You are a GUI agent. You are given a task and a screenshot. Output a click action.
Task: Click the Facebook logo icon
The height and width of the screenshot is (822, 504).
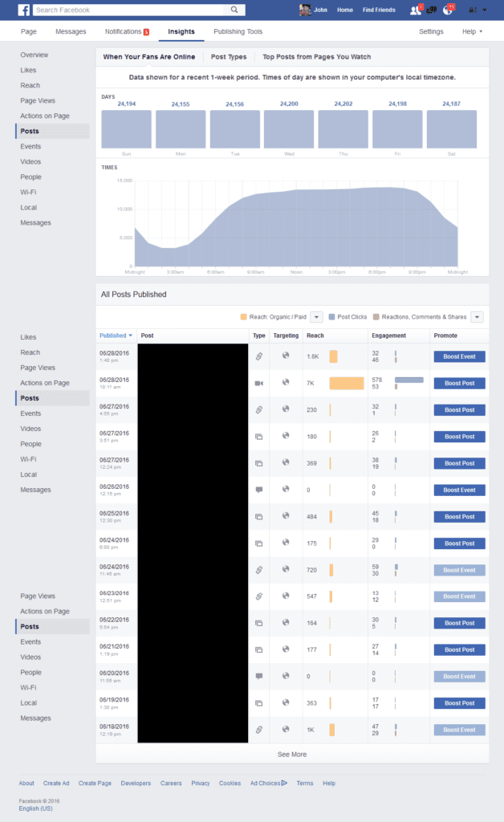tap(24, 10)
